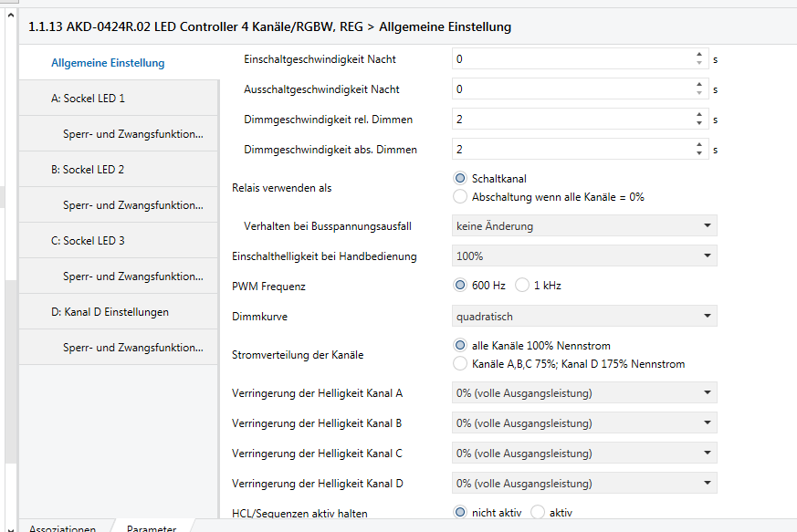Open 'A: Sockel LED 1' parameter page
Screen dimensions: 797x532
point(89,98)
